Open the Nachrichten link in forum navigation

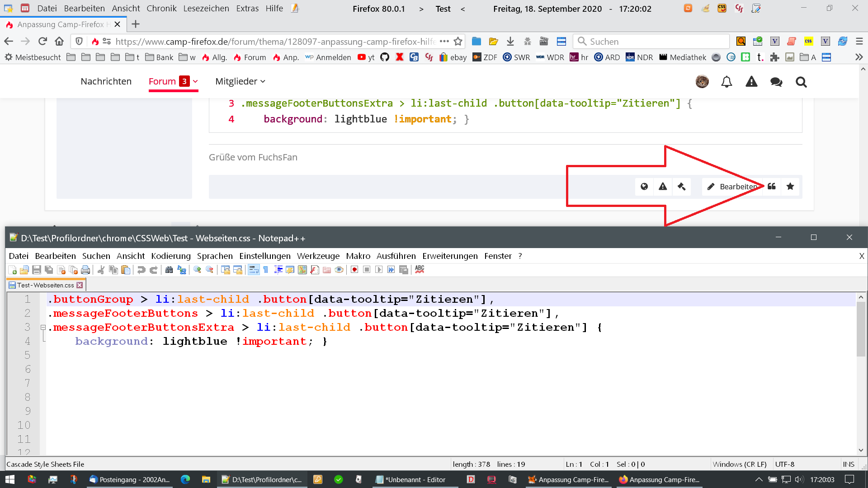106,81
